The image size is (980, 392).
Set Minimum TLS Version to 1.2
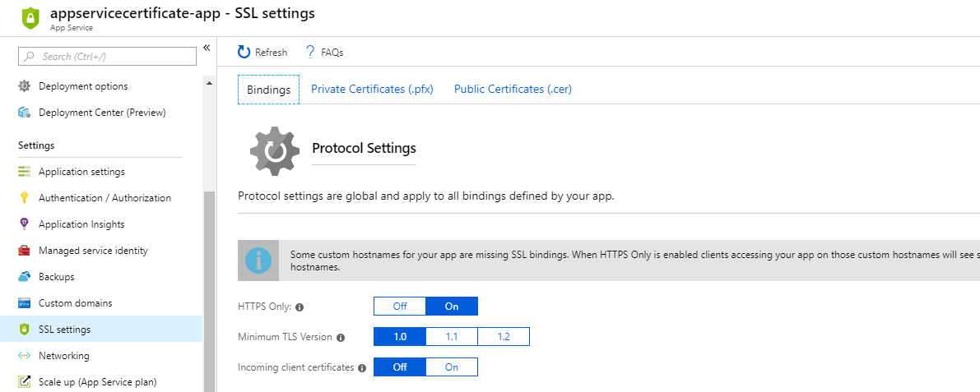point(503,337)
